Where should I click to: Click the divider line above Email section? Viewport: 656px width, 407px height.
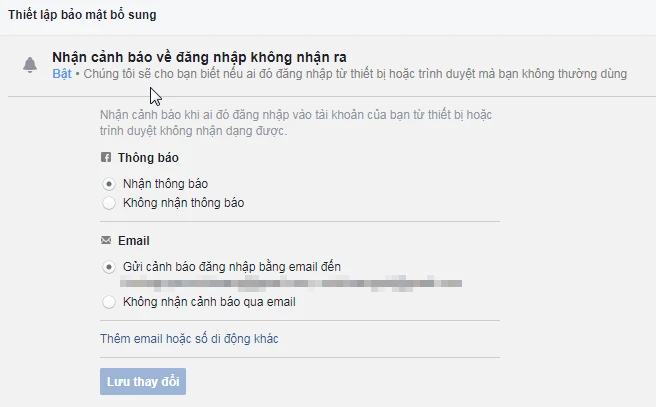click(299, 222)
